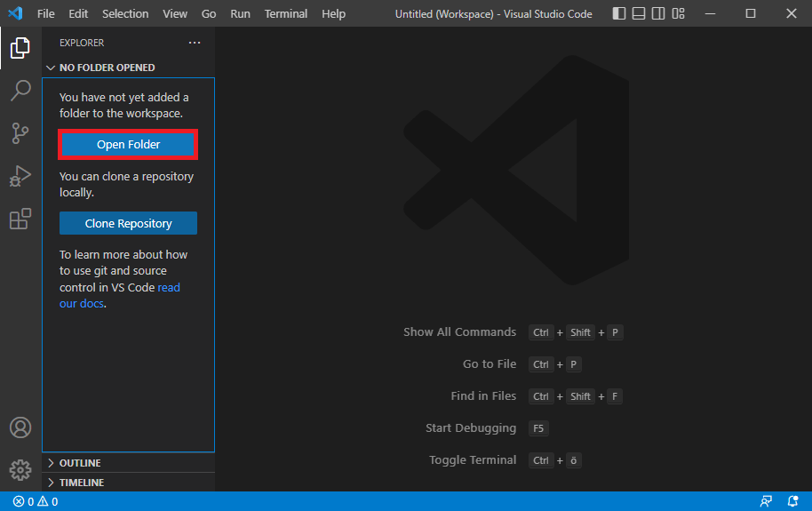Click the feedback icon in status bar
Viewport: 812px width, 511px height.
click(x=766, y=501)
